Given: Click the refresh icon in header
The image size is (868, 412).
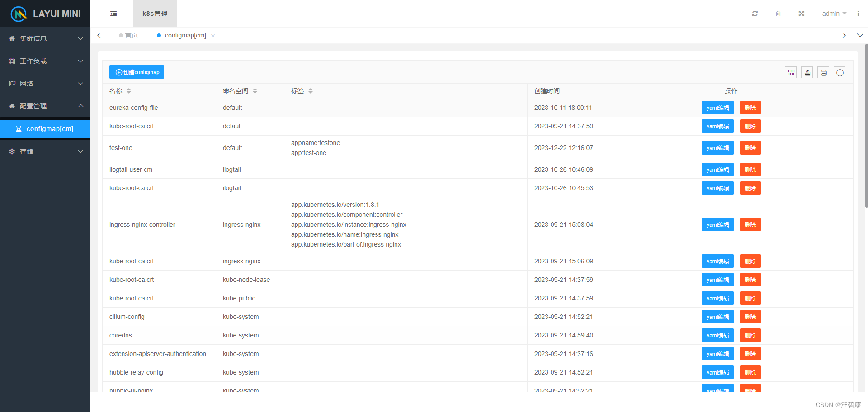Looking at the screenshot, I should pyautogui.click(x=755, y=14).
